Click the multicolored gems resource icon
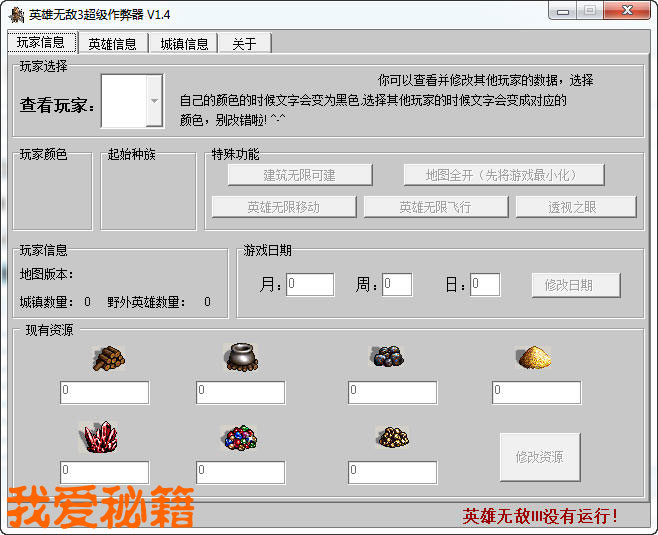658x535 pixels. pos(239,437)
